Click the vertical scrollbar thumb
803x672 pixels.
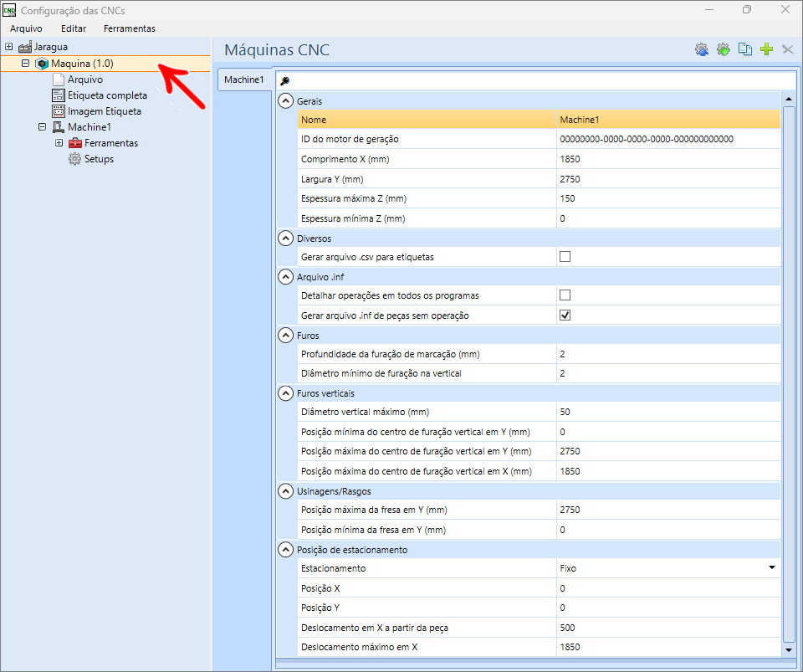click(789, 374)
